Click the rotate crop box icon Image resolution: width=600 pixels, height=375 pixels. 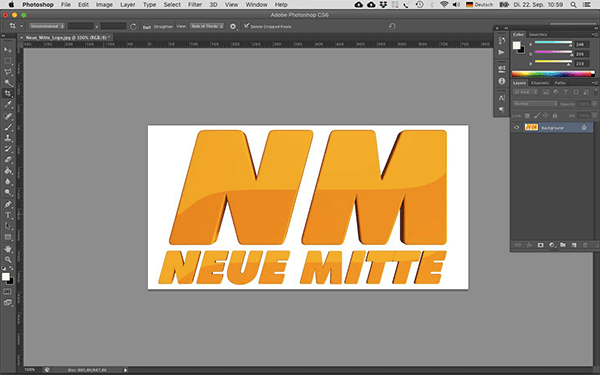[x=133, y=26]
